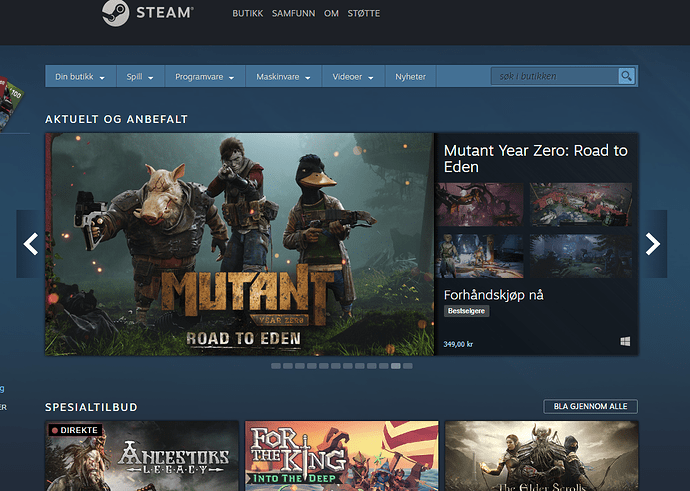Open the Programvare dropdown
The width and height of the screenshot is (690, 491).
coord(205,77)
